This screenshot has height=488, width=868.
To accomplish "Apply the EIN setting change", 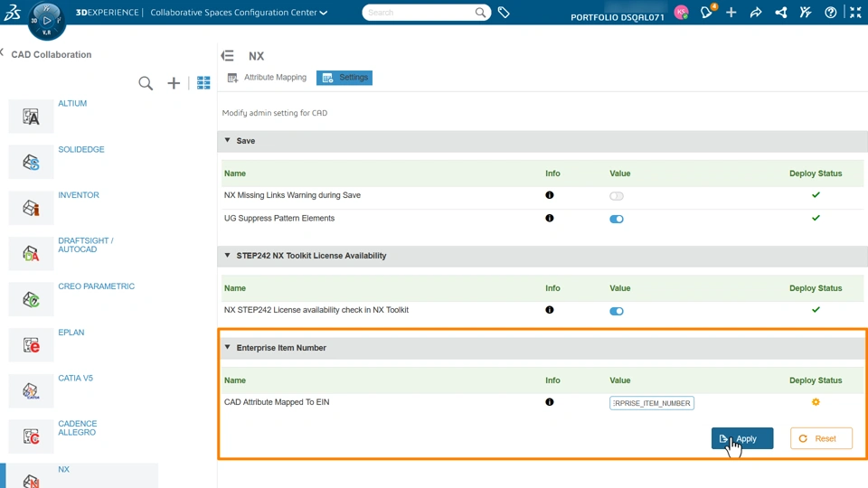I will pos(742,438).
